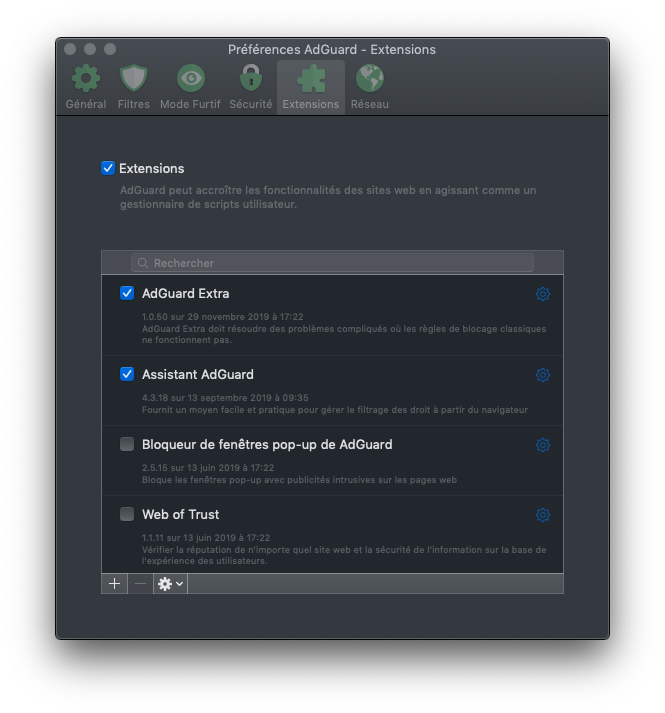This screenshot has width=665, height=713.
Task: Enable Bloqueur de fenêtres pop-up de AdGuard
Action: click(127, 444)
